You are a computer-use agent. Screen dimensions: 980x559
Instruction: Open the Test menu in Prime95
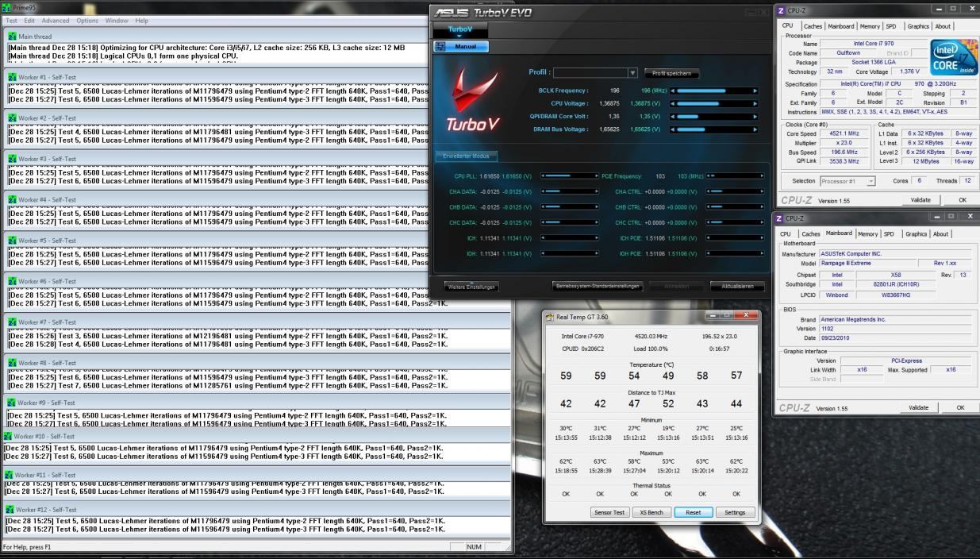pos(11,21)
